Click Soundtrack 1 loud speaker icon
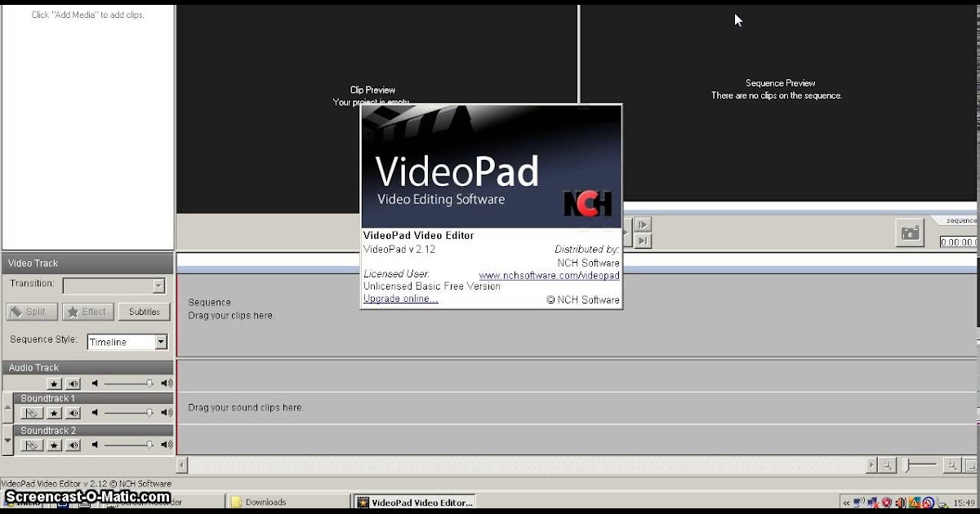This screenshot has height=514, width=980. pos(167,414)
